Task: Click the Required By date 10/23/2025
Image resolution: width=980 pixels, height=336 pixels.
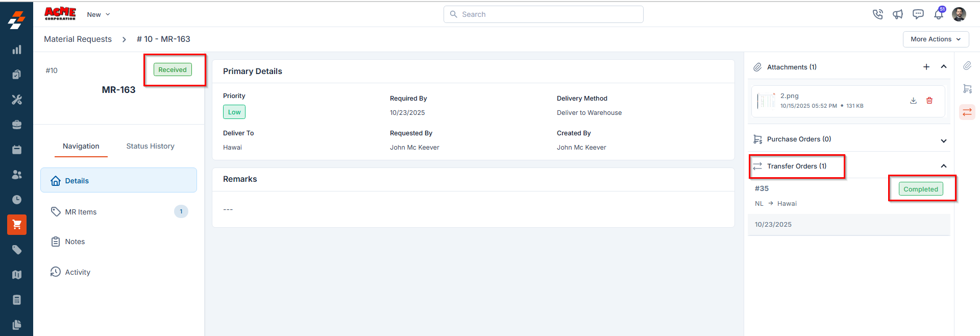Action: pos(407,113)
